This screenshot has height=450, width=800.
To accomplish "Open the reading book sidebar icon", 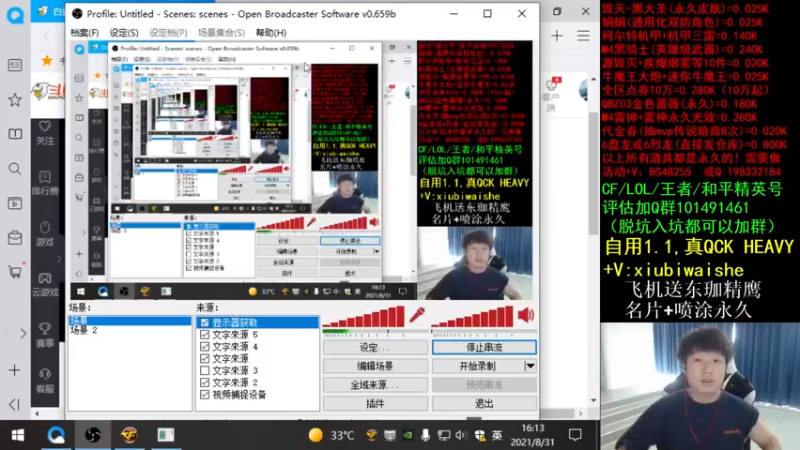I will pos(15,134).
